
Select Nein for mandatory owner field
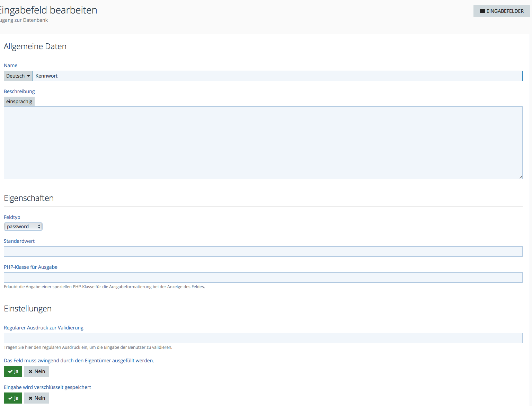tap(36, 371)
